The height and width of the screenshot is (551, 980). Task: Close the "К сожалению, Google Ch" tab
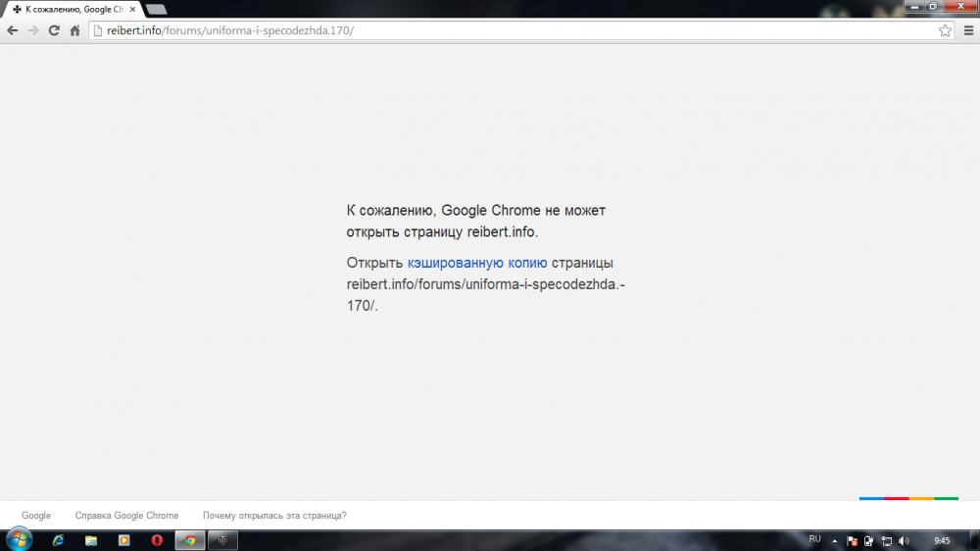pyautogui.click(x=132, y=10)
